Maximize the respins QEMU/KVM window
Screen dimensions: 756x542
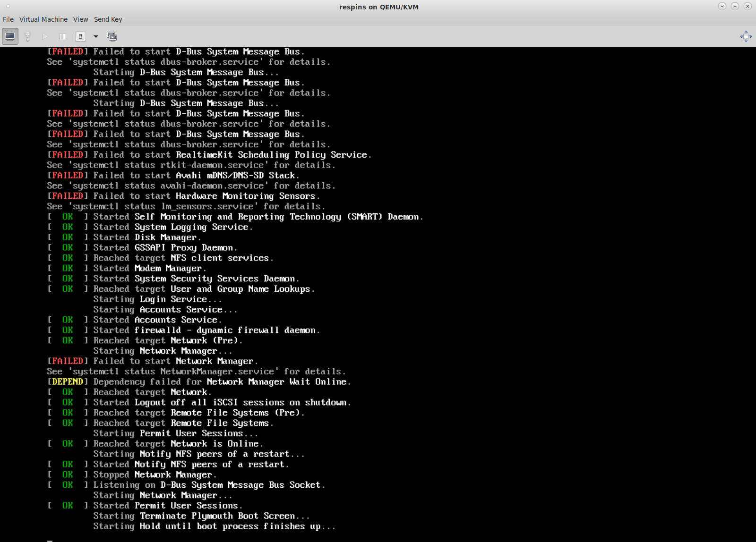(735, 6)
